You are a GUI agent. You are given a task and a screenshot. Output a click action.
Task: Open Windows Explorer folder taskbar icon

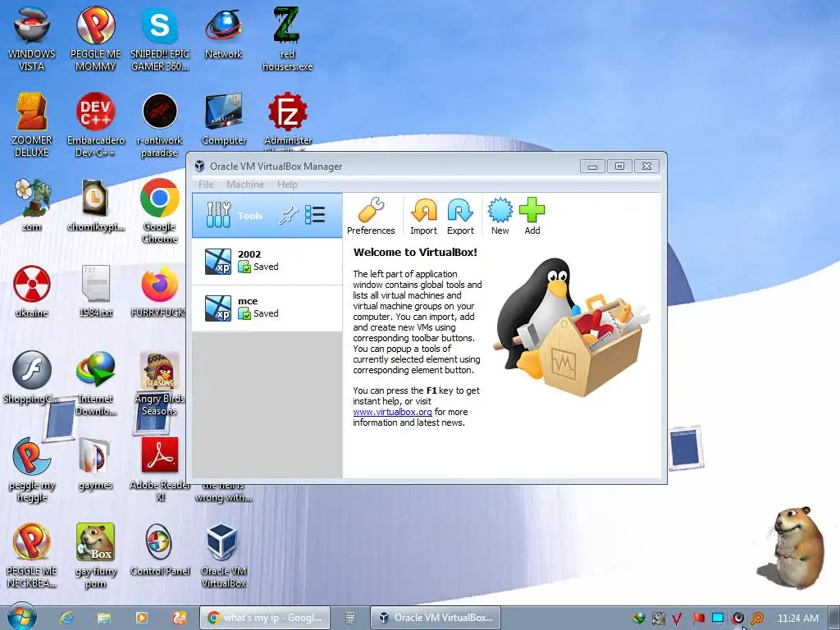pyautogui.click(x=104, y=618)
